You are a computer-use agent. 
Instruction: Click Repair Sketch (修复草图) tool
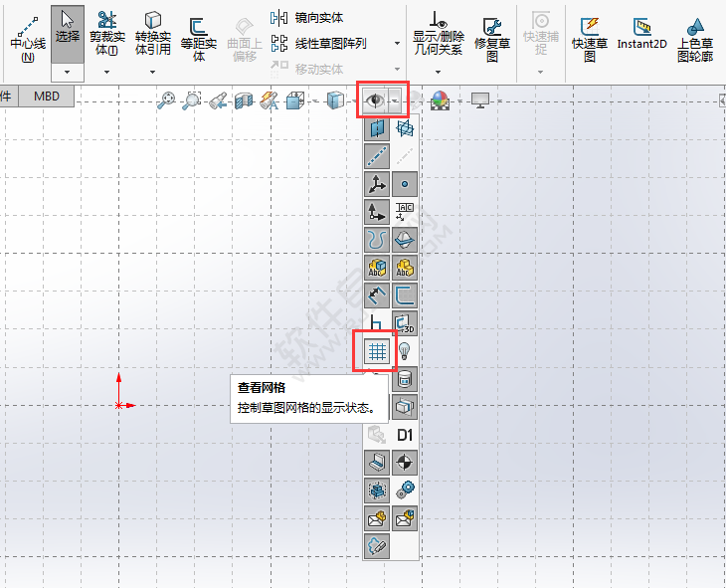(492, 40)
